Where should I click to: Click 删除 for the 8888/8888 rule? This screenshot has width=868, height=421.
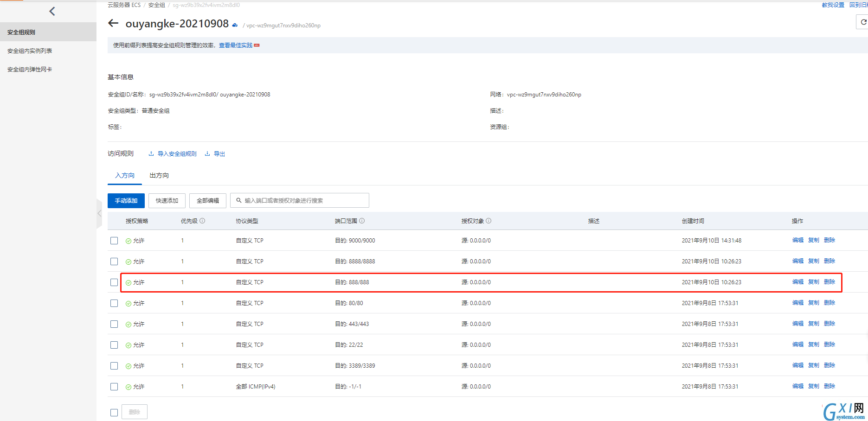point(829,261)
